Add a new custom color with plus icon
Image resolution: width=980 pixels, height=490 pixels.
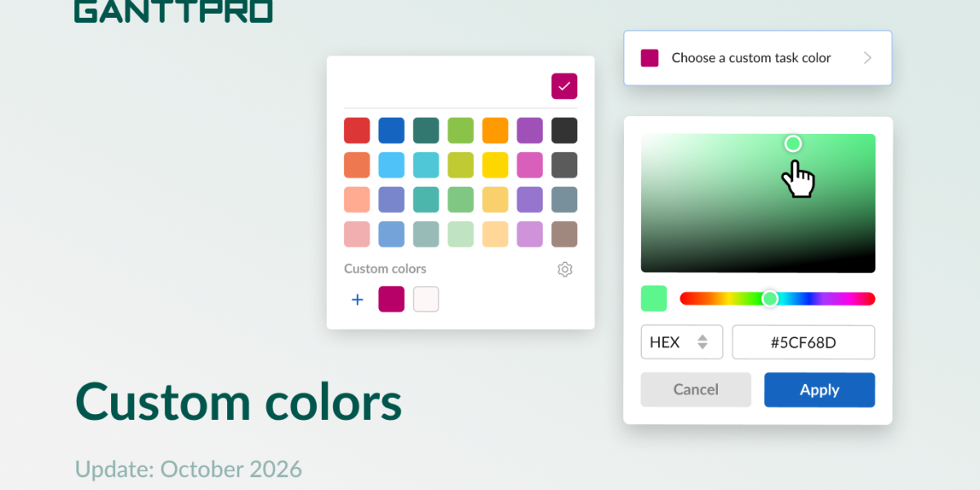pyautogui.click(x=357, y=300)
